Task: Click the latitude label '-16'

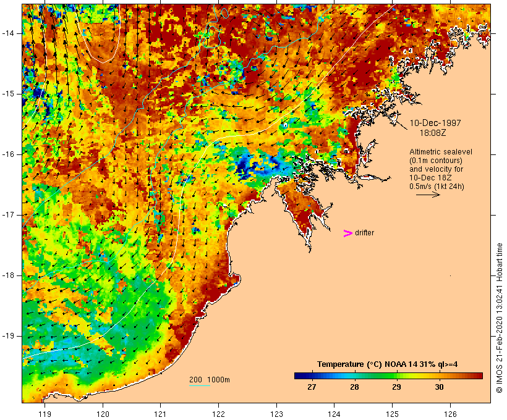Action: coord(8,154)
